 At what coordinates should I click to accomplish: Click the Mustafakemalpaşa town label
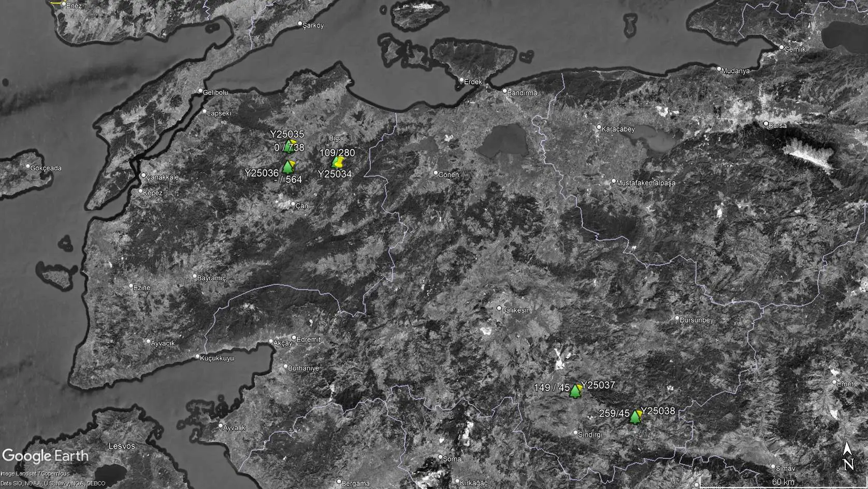(x=646, y=182)
